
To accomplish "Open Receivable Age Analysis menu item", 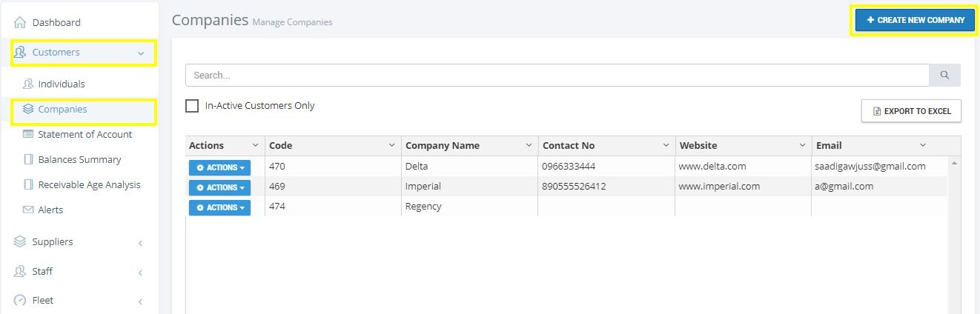I will point(89,184).
